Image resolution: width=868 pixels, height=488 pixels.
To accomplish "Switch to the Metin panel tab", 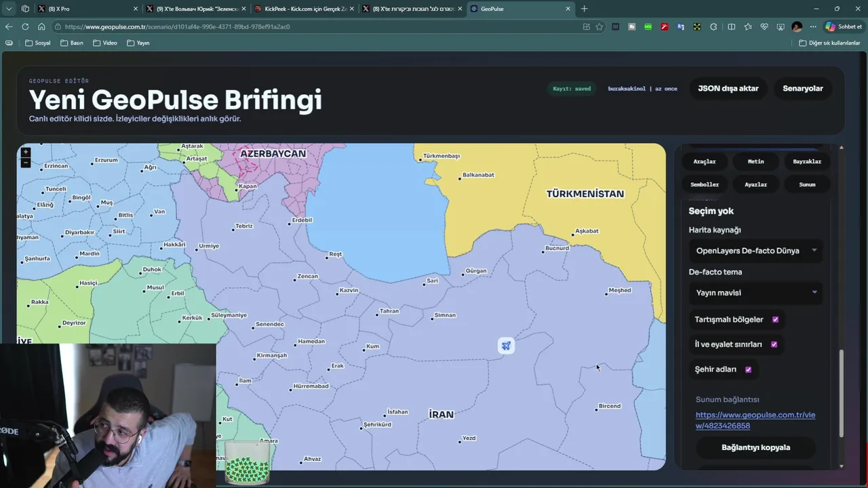I will pos(755,161).
